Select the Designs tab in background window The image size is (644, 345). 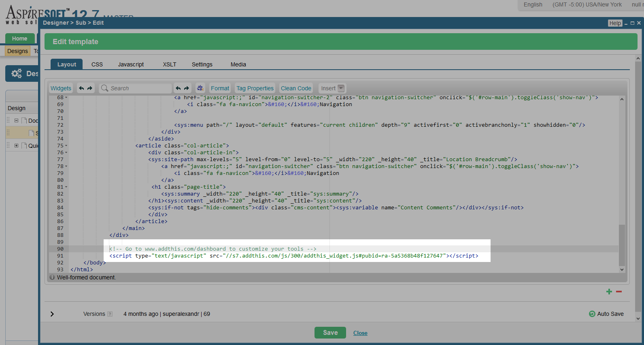[x=17, y=51]
